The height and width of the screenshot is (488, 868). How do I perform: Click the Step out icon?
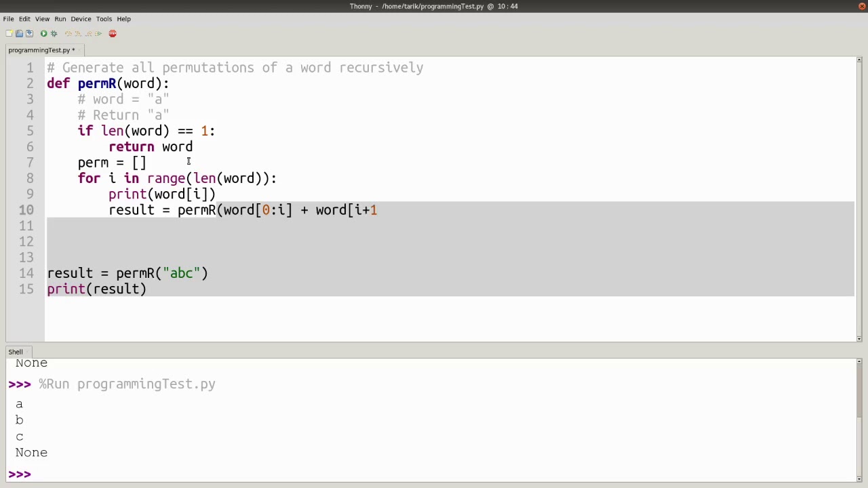coord(88,33)
